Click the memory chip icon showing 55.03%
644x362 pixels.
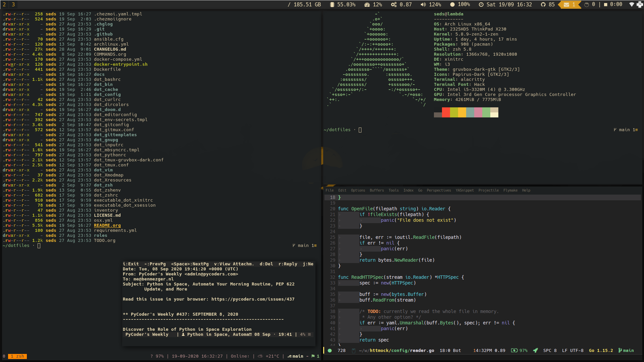[332, 4]
